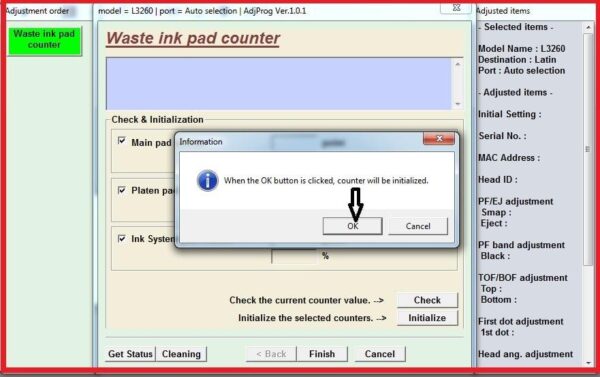Screen dimensions: 600x377
Task: Click 'First dot adjustment' entry
Action: coord(520,321)
